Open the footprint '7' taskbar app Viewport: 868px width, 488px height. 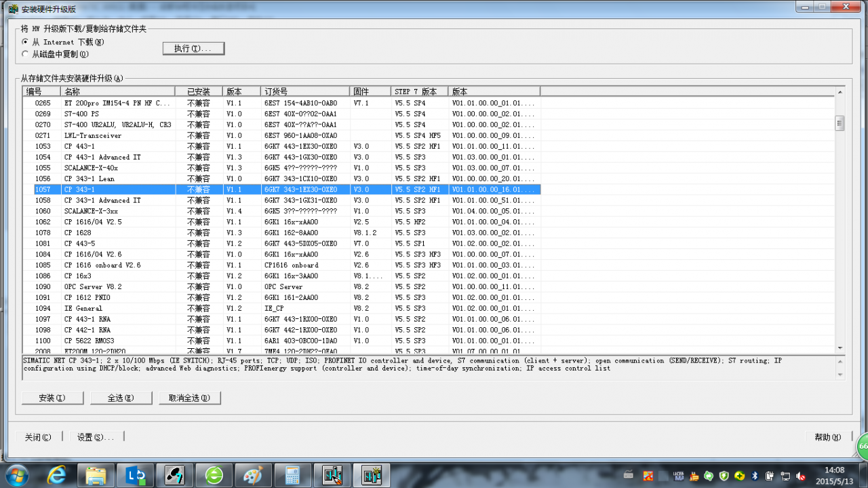[174, 475]
